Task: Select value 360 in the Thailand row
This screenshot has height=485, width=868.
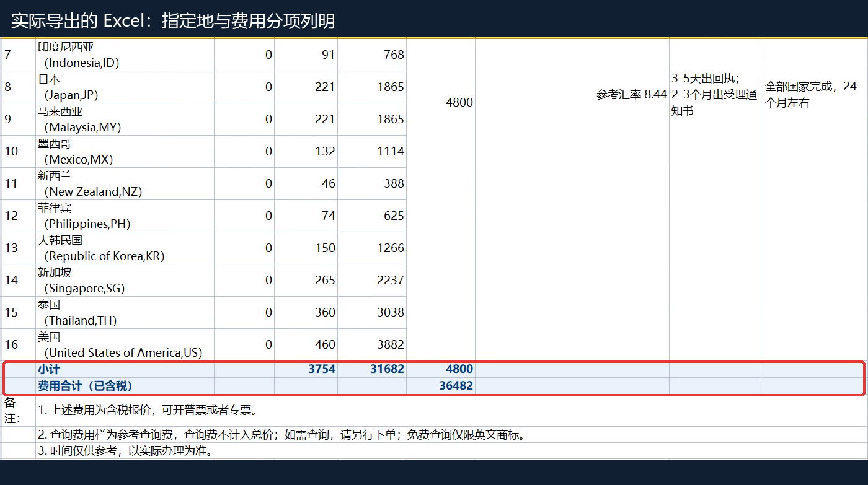Action: [306, 312]
